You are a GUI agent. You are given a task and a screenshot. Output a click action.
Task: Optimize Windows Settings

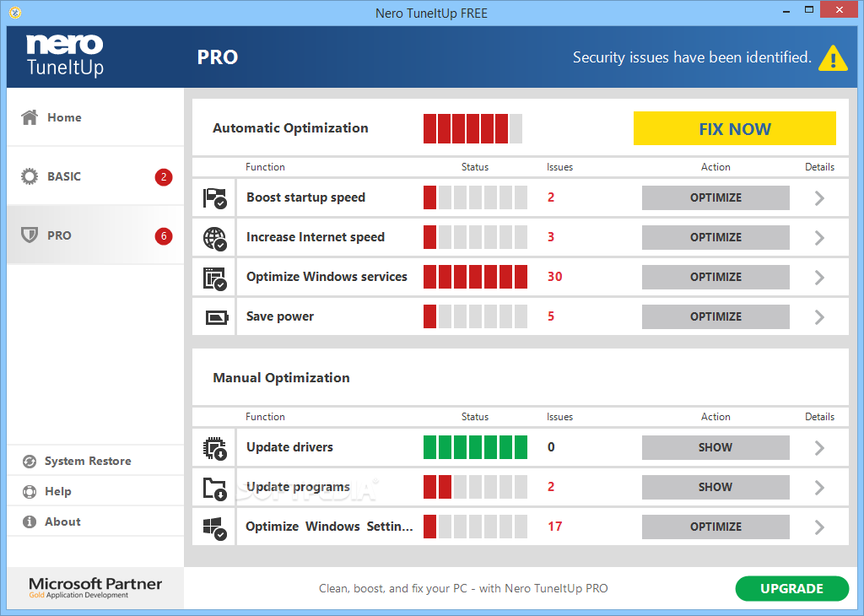[715, 527]
